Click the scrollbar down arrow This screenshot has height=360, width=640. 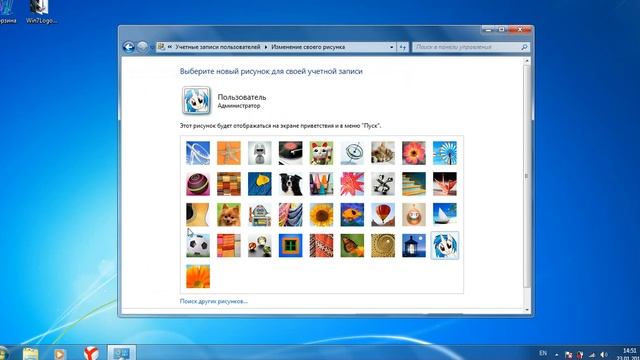click(527, 310)
